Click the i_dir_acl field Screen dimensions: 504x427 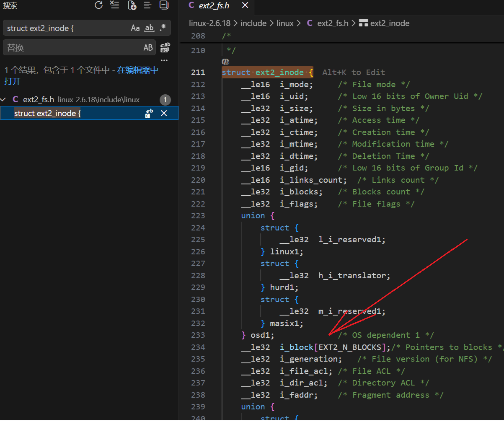pyautogui.click(x=304, y=383)
